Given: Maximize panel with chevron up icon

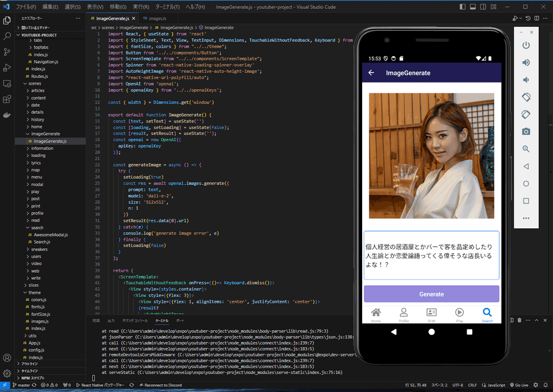Looking at the screenshot, I should (x=536, y=320).
